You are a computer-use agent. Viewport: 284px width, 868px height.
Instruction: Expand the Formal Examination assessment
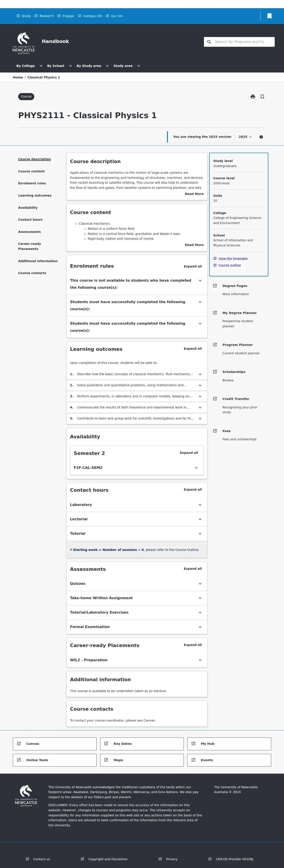[x=200, y=627]
